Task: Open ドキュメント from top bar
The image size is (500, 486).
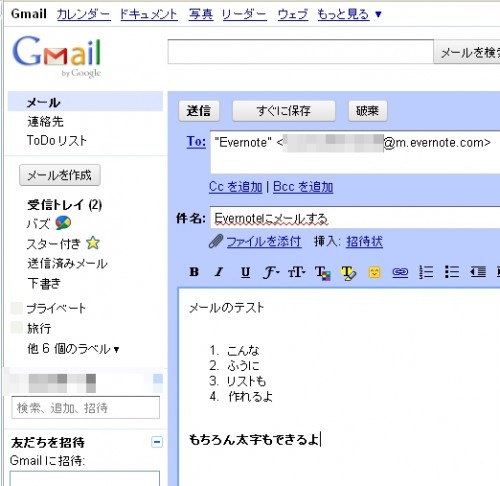Action: (149, 14)
